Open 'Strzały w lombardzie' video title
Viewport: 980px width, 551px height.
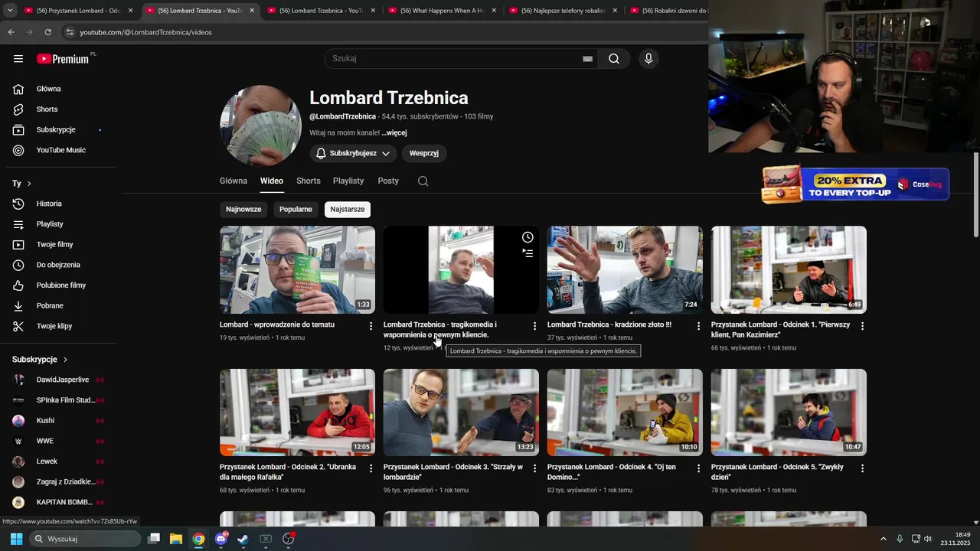pos(453,472)
